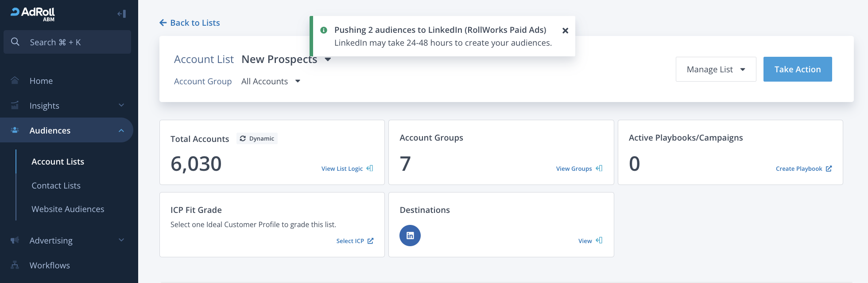The width and height of the screenshot is (868, 283).
Task: Collapse the sidebar with the arrow icon
Action: [122, 14]
